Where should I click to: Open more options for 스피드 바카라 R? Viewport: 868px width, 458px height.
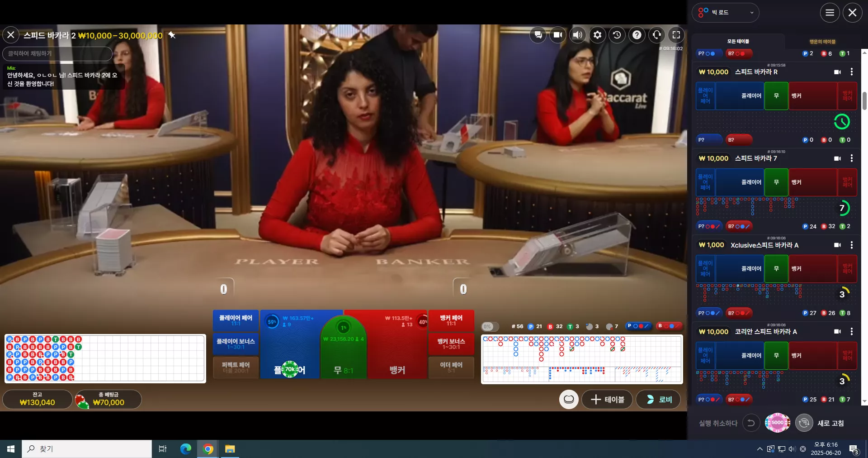(852, 72)
